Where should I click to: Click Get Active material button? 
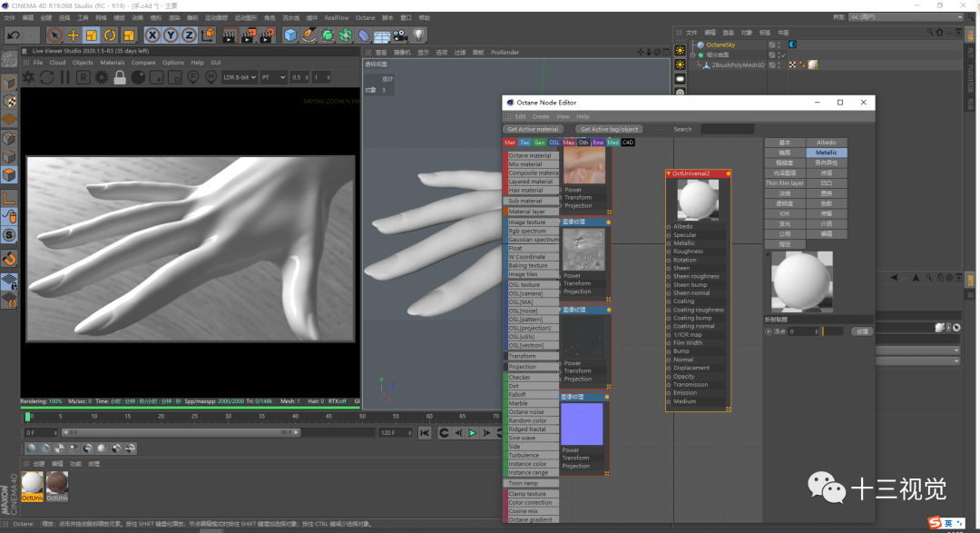click(x=533, y=130)
